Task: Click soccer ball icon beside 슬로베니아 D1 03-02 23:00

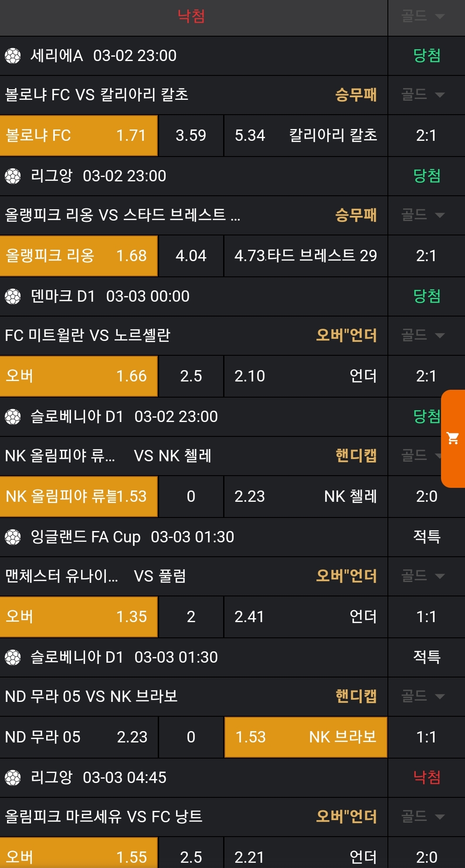Action: [13, 417]
